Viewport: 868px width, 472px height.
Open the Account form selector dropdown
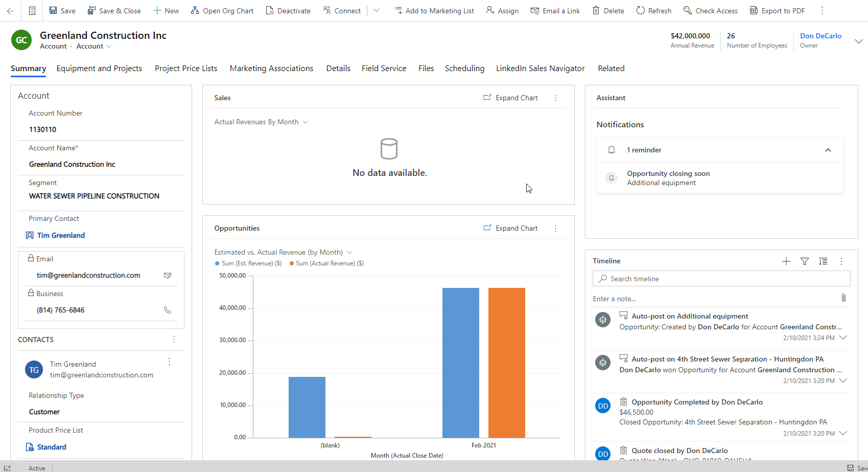coord(93,46)
